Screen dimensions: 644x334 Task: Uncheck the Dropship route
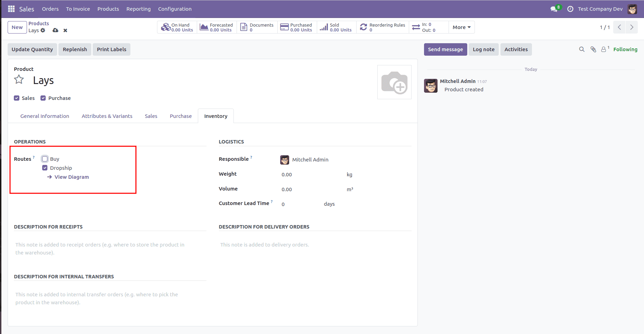(x=45, y=168)
